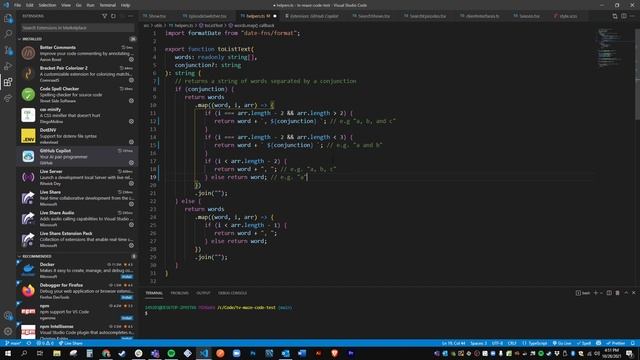This screenshot has height=360, width=640.
Task: Click Go Live in the status bar
Action: pyautogui.click(x=562, y=343)
